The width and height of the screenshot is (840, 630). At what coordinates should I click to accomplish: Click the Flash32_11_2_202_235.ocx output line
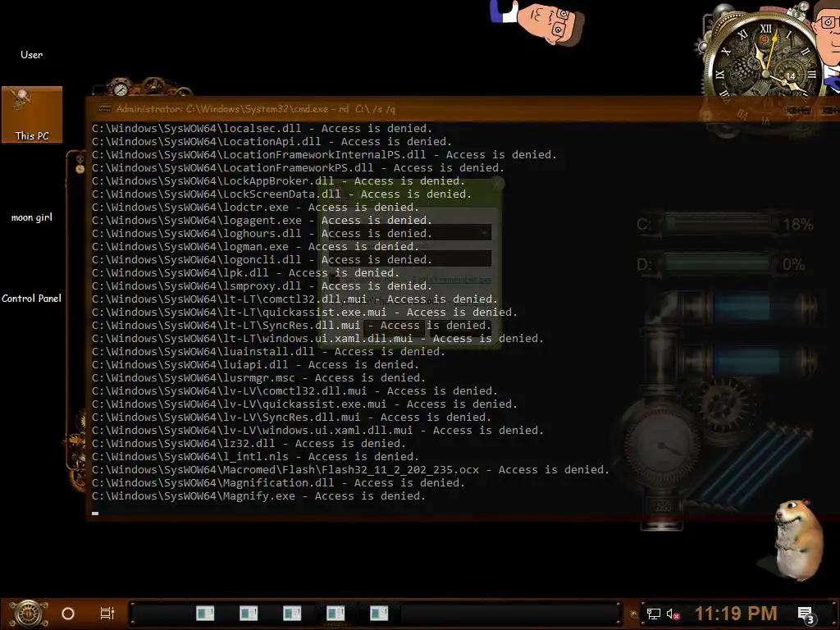click(350, 470)
